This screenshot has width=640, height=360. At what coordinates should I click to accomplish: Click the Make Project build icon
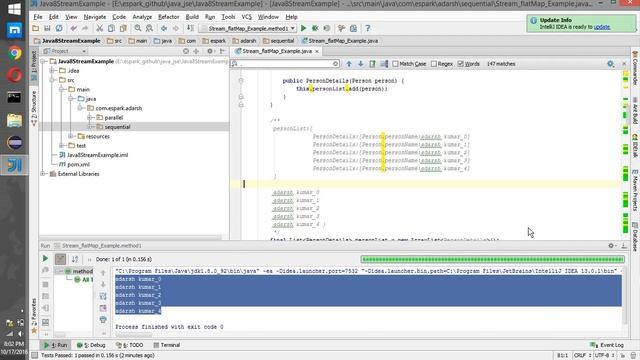190,29
